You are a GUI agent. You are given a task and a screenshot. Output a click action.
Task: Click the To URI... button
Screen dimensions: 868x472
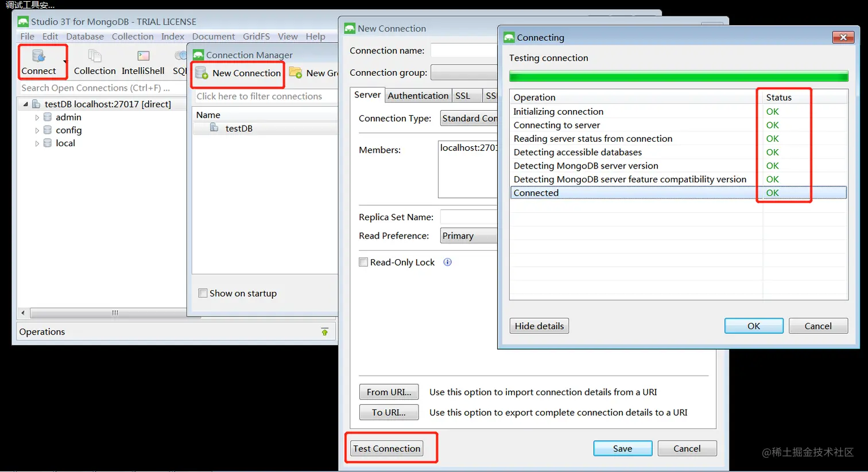[x=389, y=412]
